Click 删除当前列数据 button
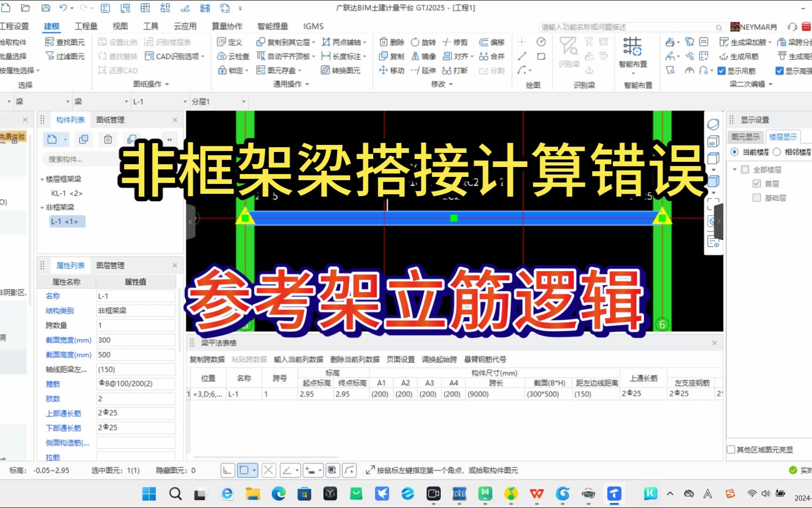The width and height of the screenshot is (812, 508). [355, 359]
